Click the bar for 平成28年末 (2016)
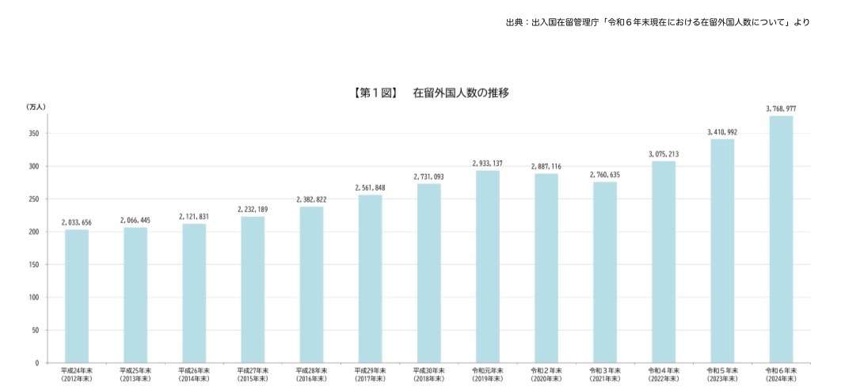This screenshot has height=390, width=868. tap(311, 285)
